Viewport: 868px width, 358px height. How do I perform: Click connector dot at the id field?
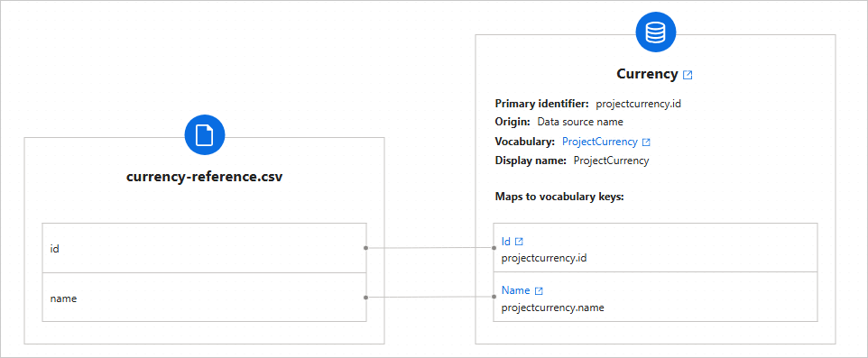click(x=366, y=248)
